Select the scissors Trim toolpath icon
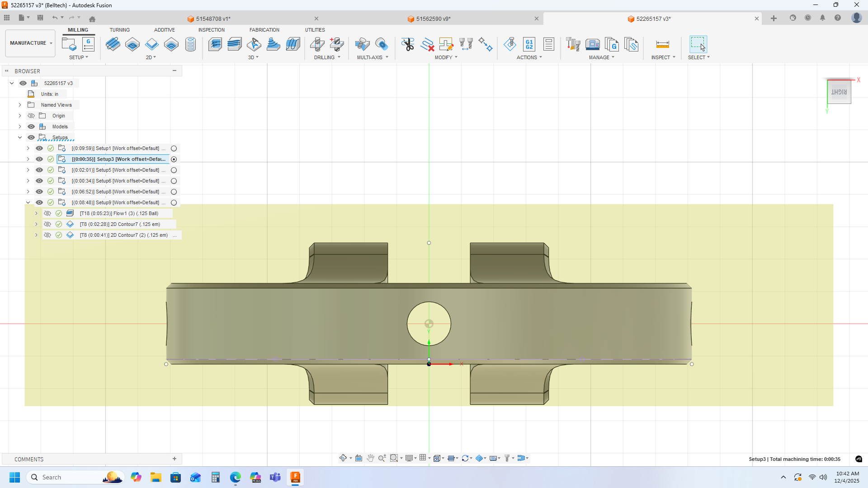 pyautogui.click(x=408, y=44)
